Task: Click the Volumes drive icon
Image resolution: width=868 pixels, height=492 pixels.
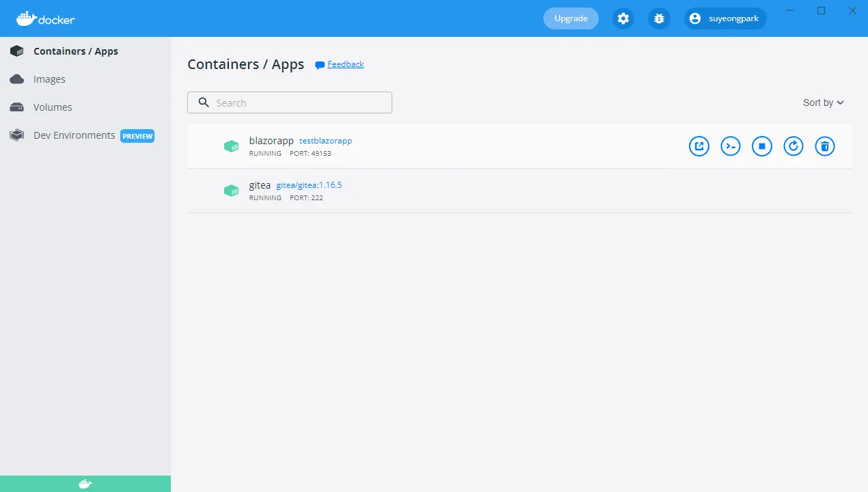Action: 17,107
